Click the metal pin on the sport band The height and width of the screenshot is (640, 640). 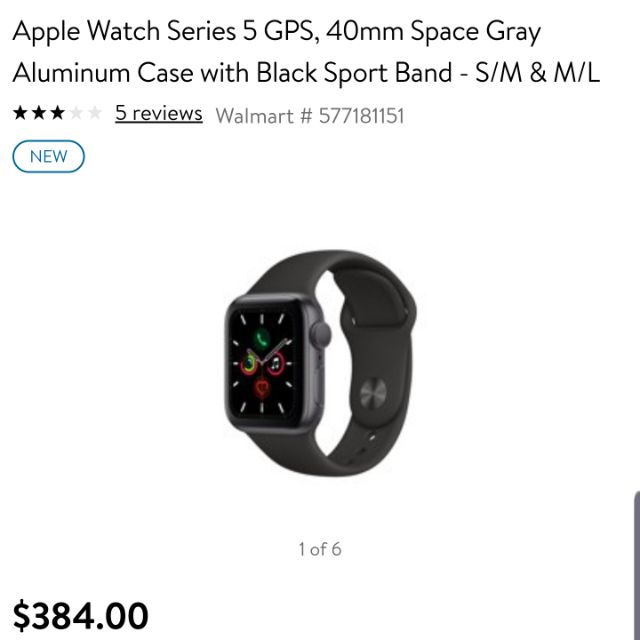click(373, 393)
